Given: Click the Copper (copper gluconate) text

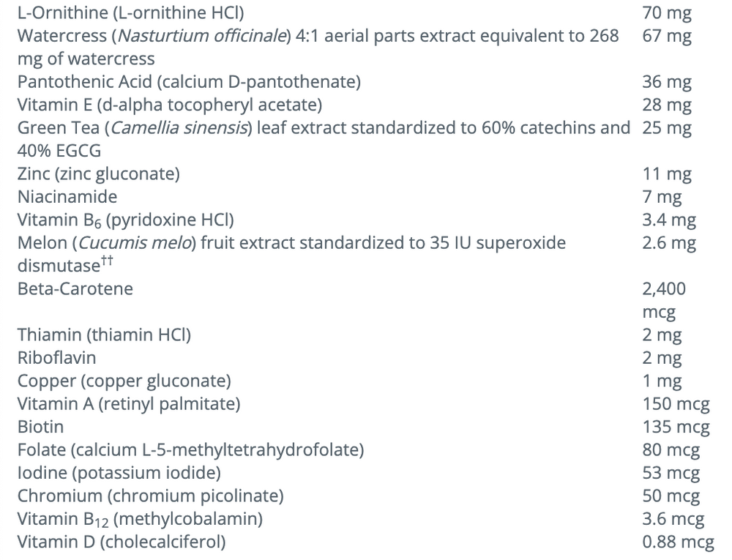Looking at the screenshot, I should click(x=124, y=381).
